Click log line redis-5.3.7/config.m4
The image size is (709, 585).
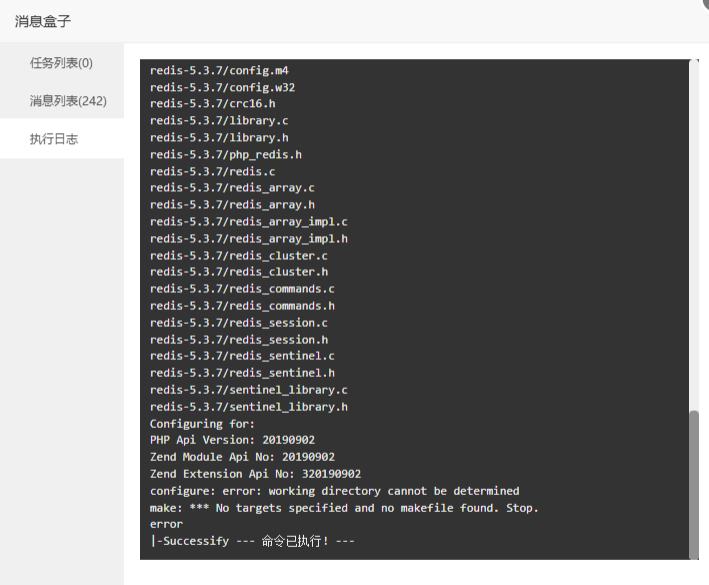pos(219,71)
